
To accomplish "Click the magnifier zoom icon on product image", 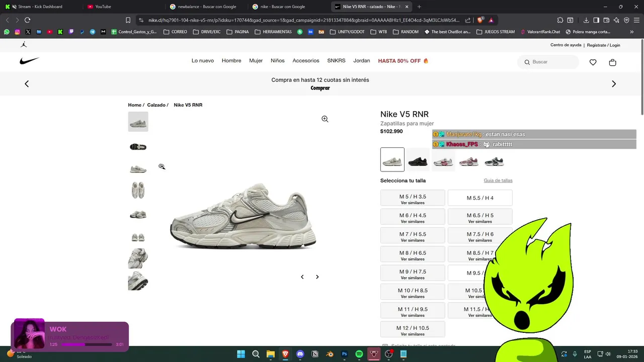I will 325,119.
